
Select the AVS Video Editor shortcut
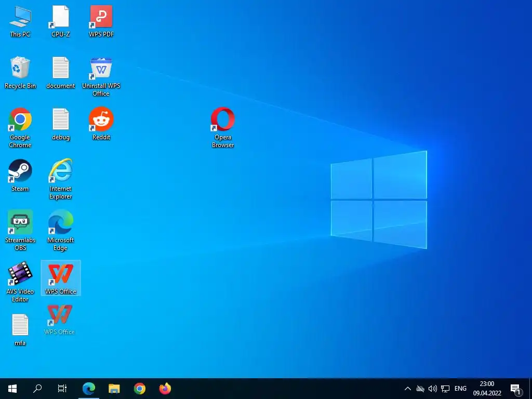(x=20, y=282)
